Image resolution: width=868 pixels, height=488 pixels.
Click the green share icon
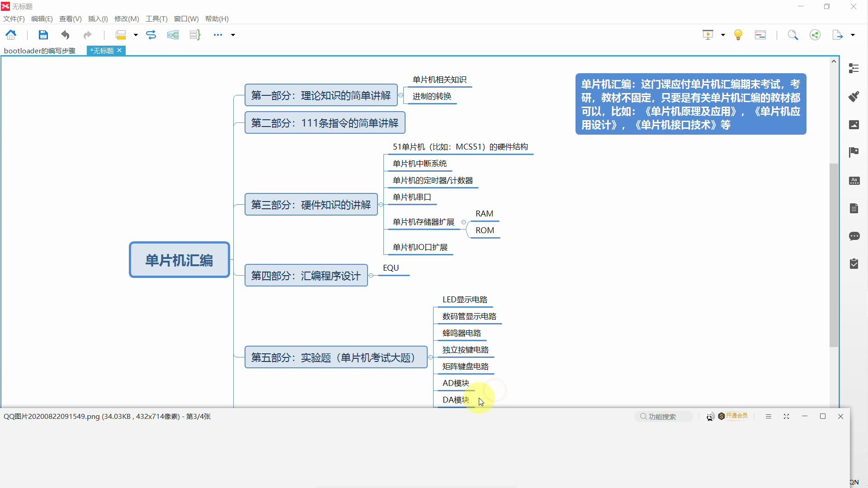[815, 35]
